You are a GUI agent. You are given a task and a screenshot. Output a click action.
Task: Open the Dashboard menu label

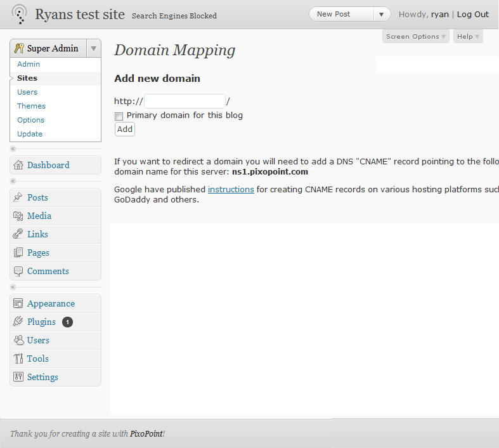(48, 165)
